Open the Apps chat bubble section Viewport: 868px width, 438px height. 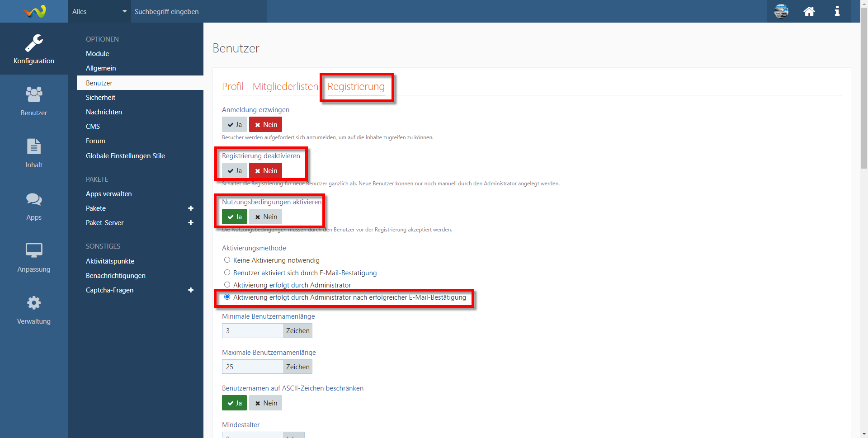point(34,205)
